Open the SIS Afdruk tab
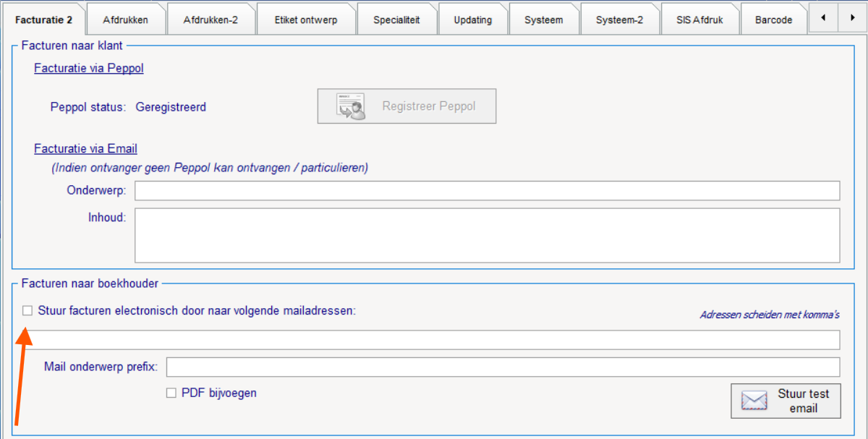 click(x=699, y=20)
